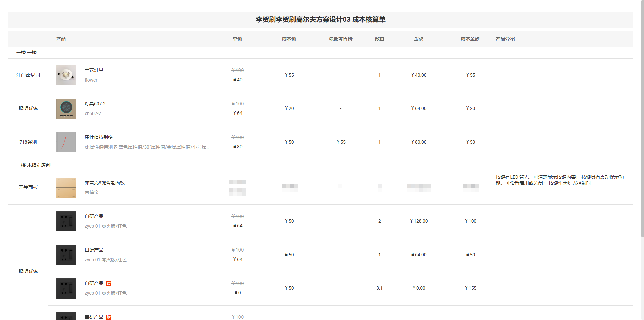Click the ¥40 unit price of 兰花灯具
The width and height of the screenshot is (644, 320).
point(237,80)
